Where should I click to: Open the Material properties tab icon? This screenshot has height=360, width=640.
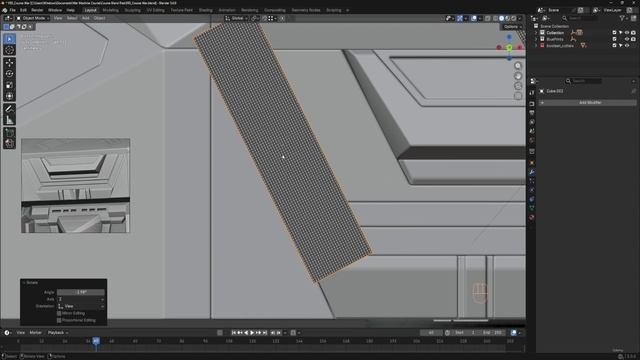(532, 218)
